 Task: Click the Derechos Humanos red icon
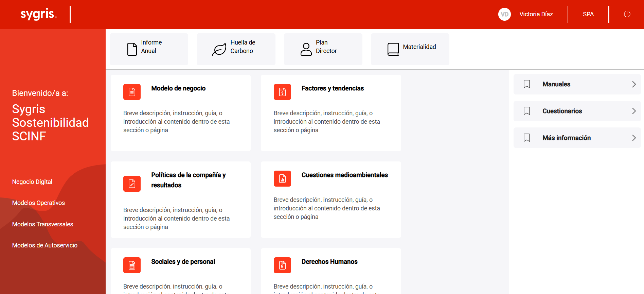[282, 265]
